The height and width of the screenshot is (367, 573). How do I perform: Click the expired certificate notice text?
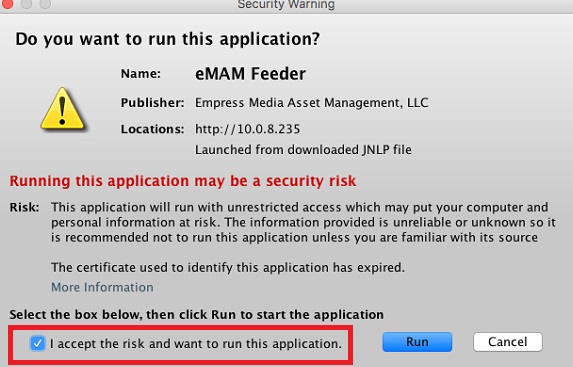[228, 268]
